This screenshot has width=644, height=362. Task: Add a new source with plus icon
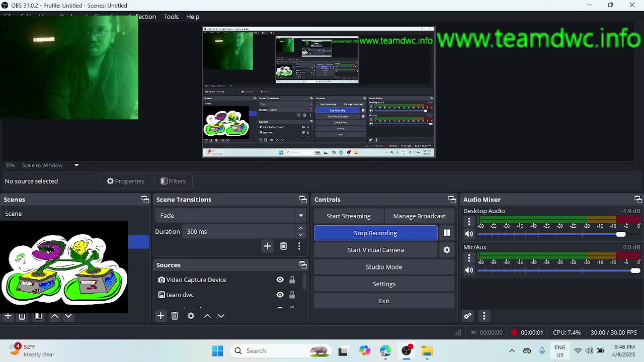pyautogui.click(x=160, y=316)
